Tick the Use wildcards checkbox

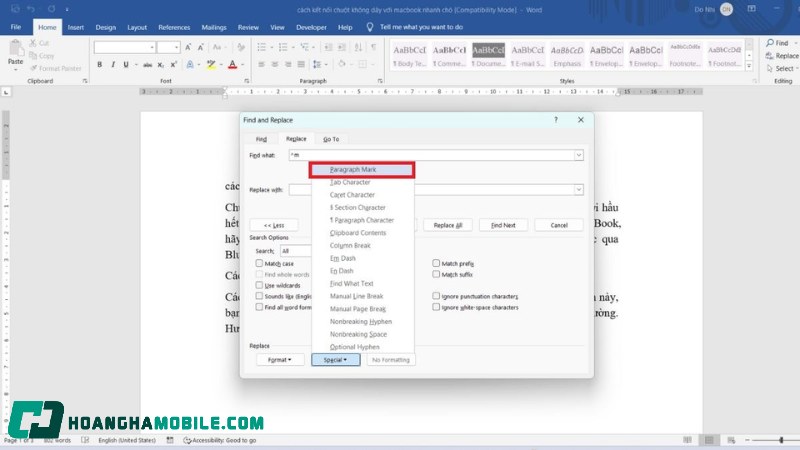(x=259, y=285)
